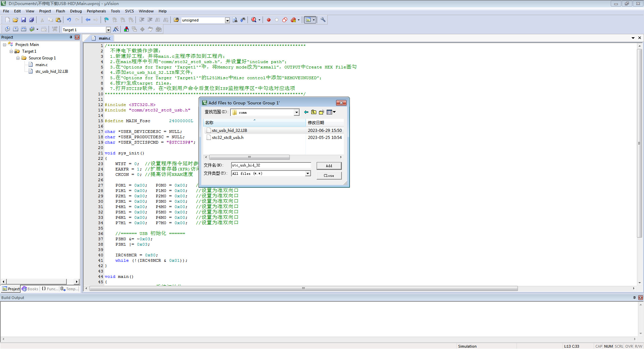644x349 pixels.
Task: Click the dialog file list horizontal scrollbar
Action: tap(249, 157)
